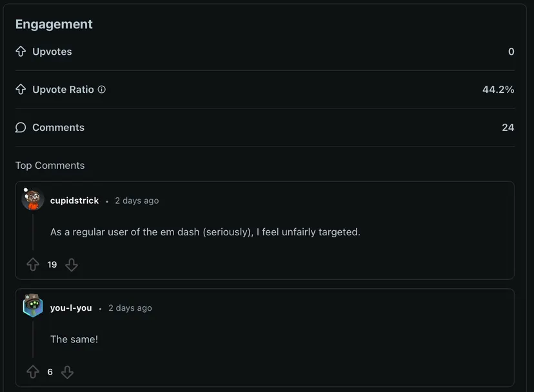The width and height of the screenshot is (534, 392).
Task: Click the Comments speech bubble icon
Action: pos(21,128)
